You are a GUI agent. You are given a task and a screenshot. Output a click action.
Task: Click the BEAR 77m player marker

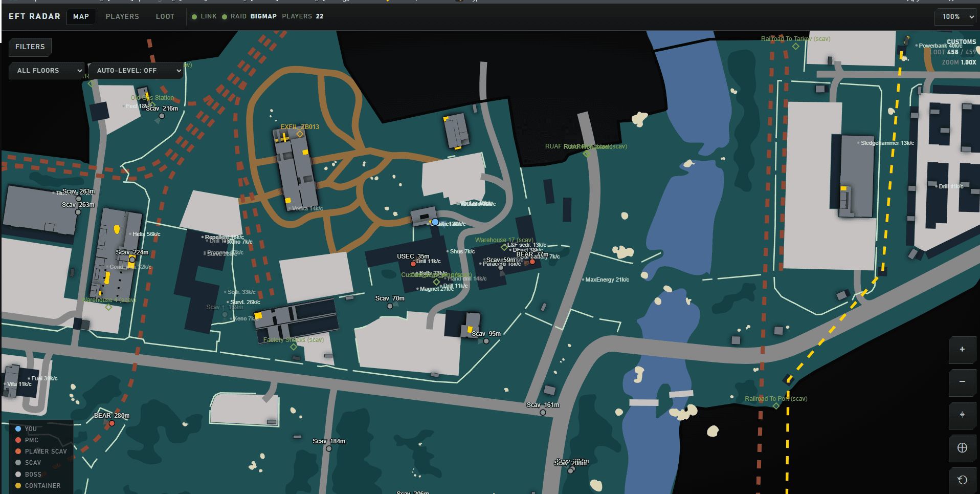click(x=532, y=262)
